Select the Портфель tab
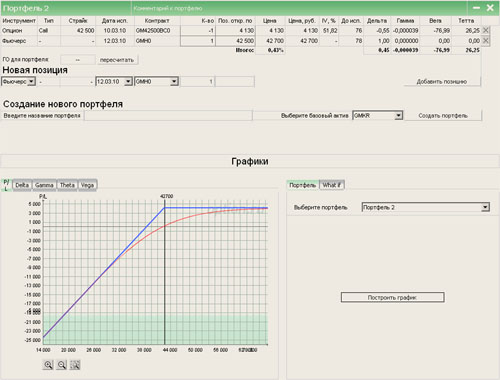The height and width of the screenshot is (380, 500). click(302, 185)
